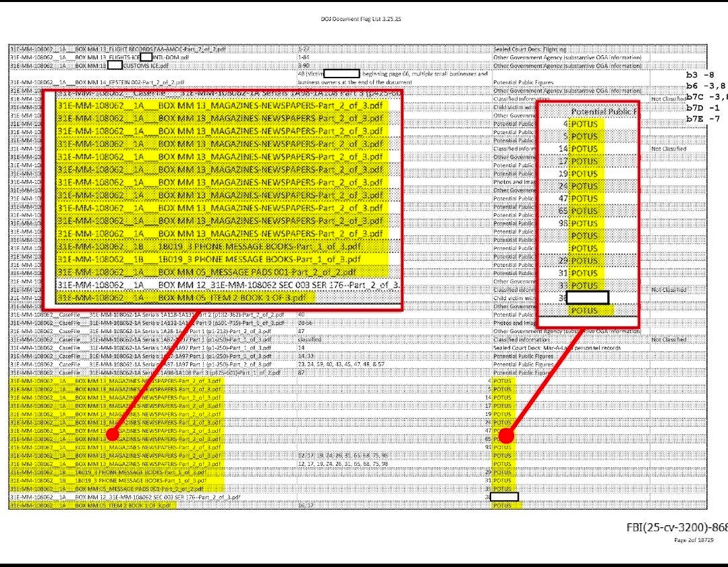
Task: Select Not Classified in the row with pages 'classified'
Action: pyautogui.click(x=669, y=340)
